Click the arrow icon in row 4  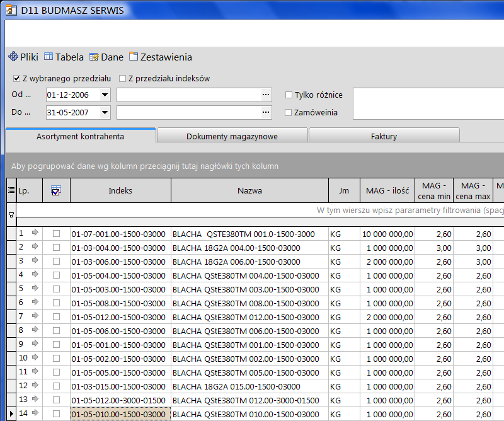pyautogui.click(x=35, y=274)
